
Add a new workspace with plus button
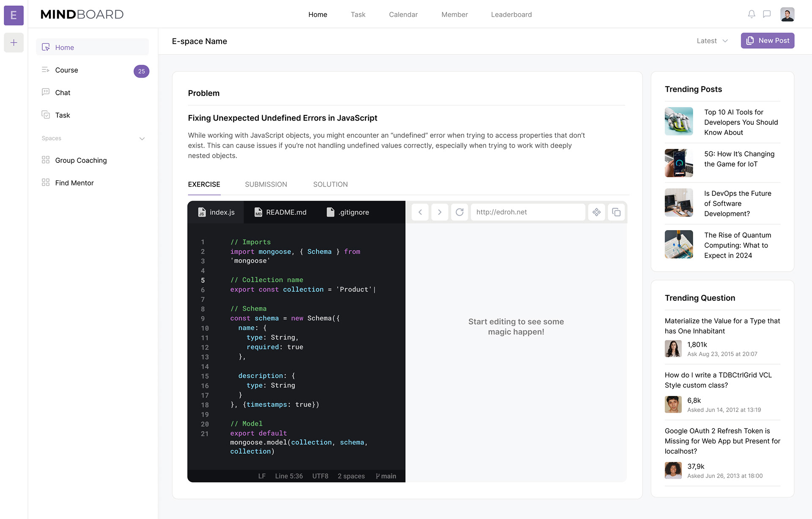[x=14, y=43]
